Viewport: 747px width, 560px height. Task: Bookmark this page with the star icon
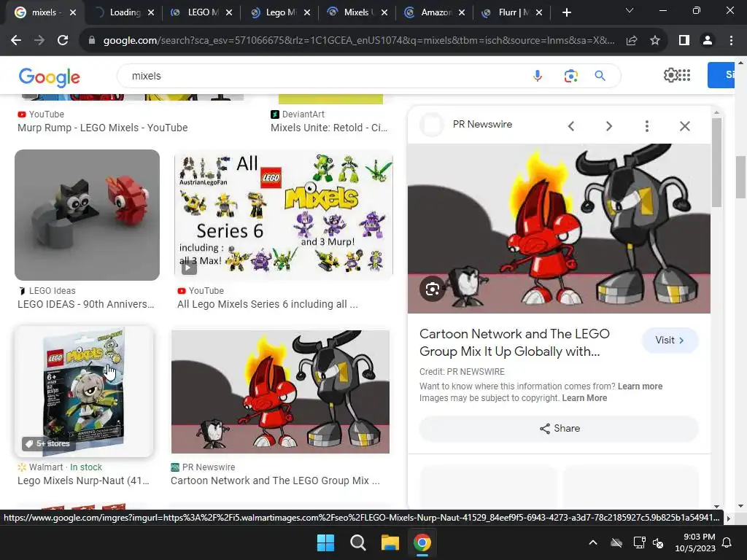[x=655, y=41]
